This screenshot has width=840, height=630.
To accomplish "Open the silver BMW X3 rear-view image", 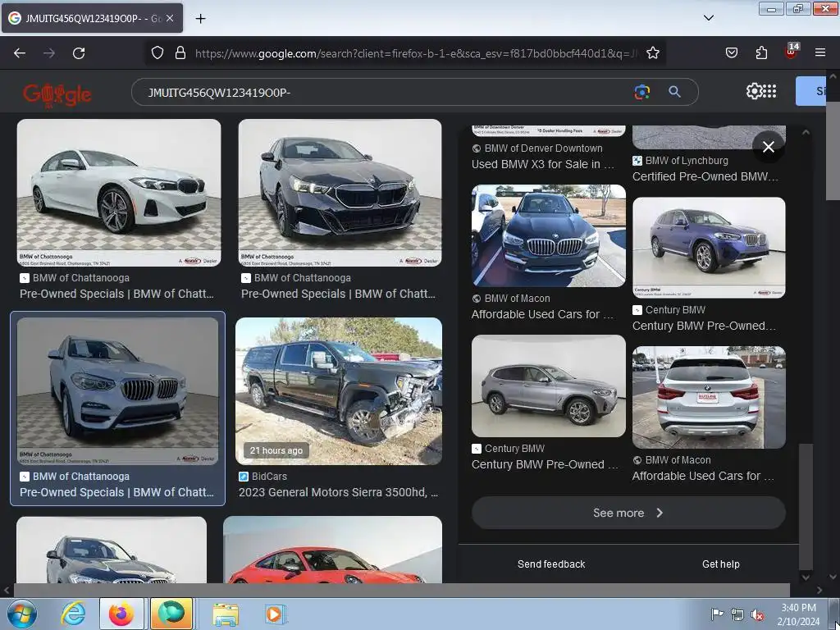I will pos(709,398).
